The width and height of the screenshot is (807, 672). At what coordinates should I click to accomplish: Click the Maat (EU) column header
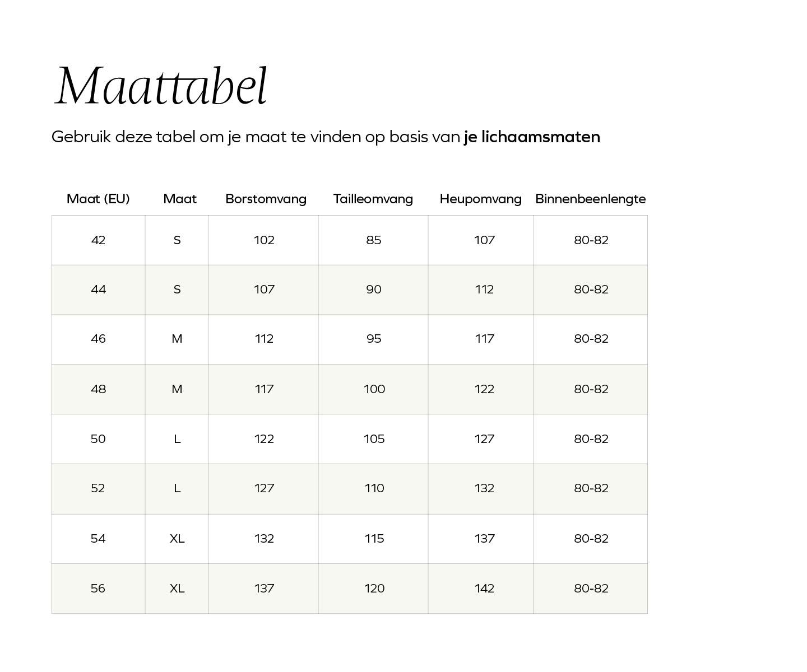point(98,199)
